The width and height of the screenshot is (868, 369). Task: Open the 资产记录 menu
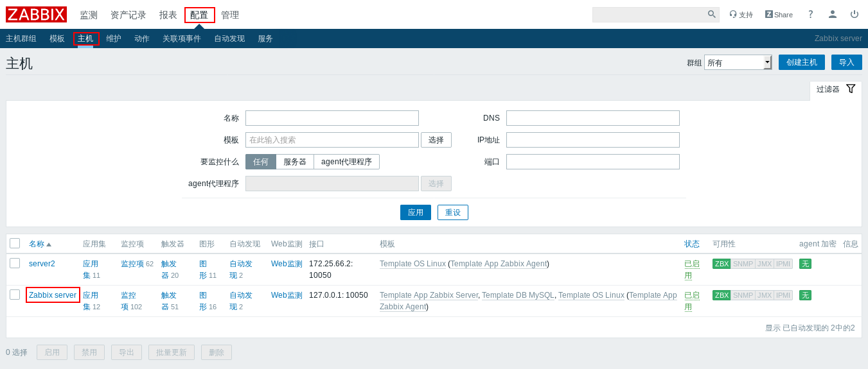pyautogui.click(x=128, y=15)
